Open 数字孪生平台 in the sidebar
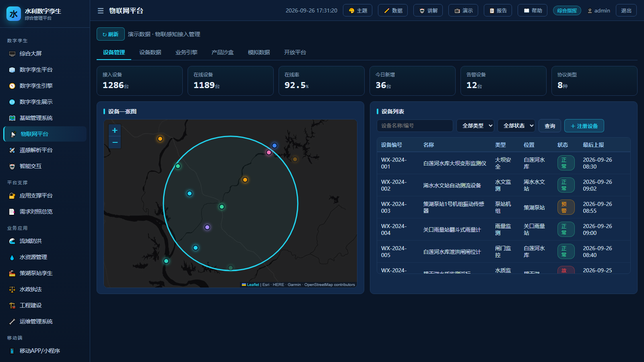 45,70
